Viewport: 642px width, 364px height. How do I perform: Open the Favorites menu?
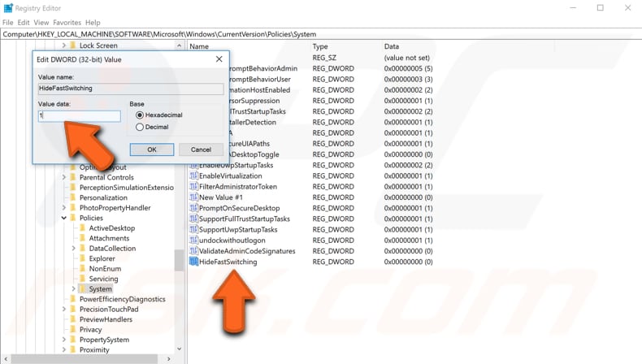[x=67, y=23]
